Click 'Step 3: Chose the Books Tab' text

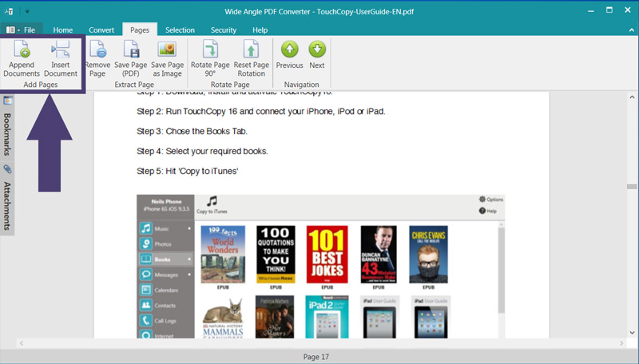click(192, 131)
